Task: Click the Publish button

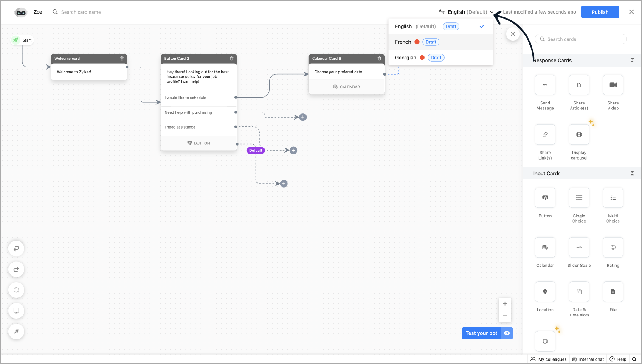Action: (x=600, y=12)
